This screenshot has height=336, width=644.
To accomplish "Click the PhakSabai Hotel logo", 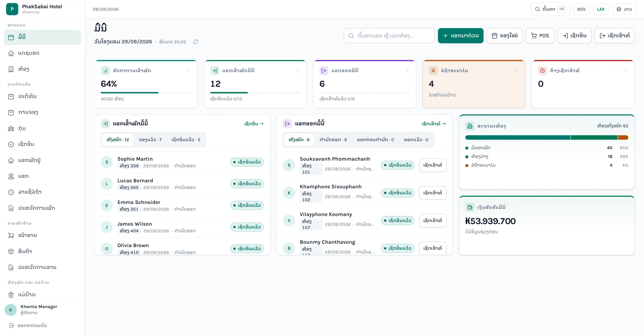I will coord(12,9).
